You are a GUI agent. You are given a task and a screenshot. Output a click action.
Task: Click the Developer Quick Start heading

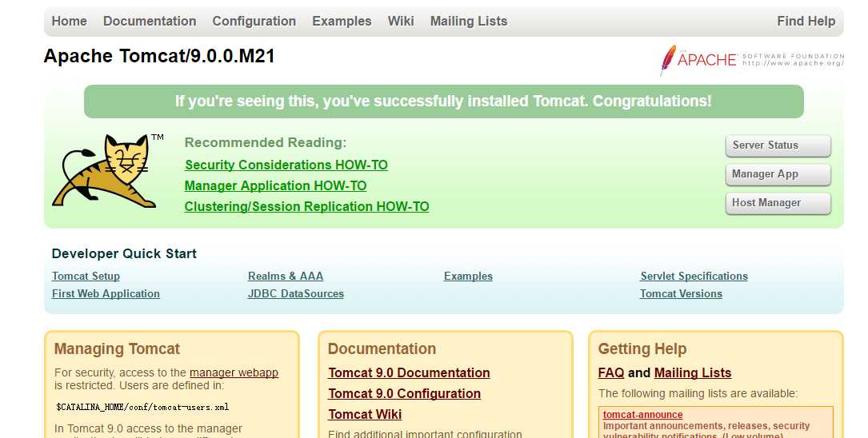(124, 254)
